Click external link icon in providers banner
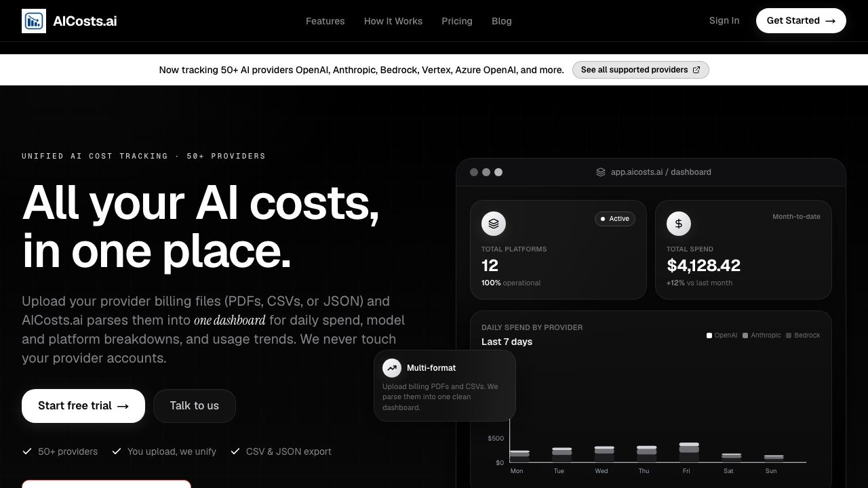 point(696,70)
